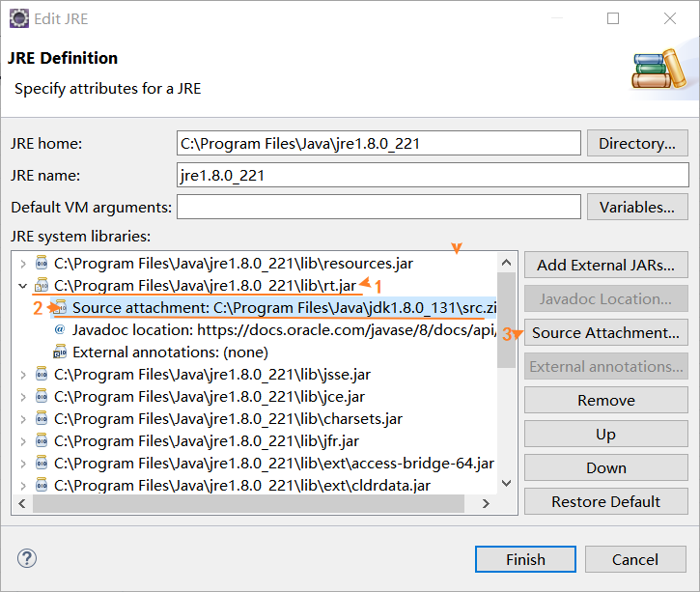
Task: Move library Down button
Action: click(605, 467)
